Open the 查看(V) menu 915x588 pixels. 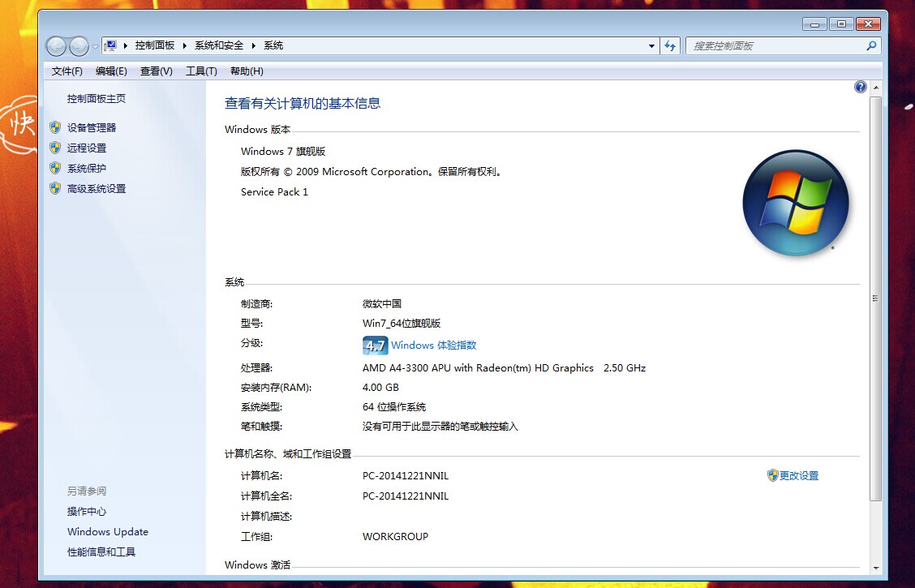(x=157, y=71)
